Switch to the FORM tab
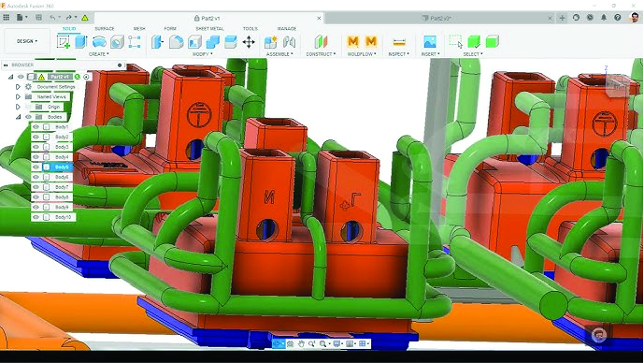 (170, 28)
